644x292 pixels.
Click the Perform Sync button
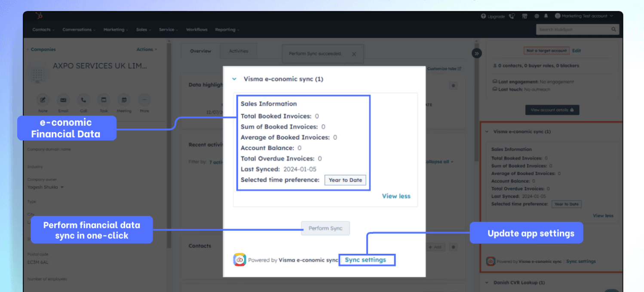[325, 228]
